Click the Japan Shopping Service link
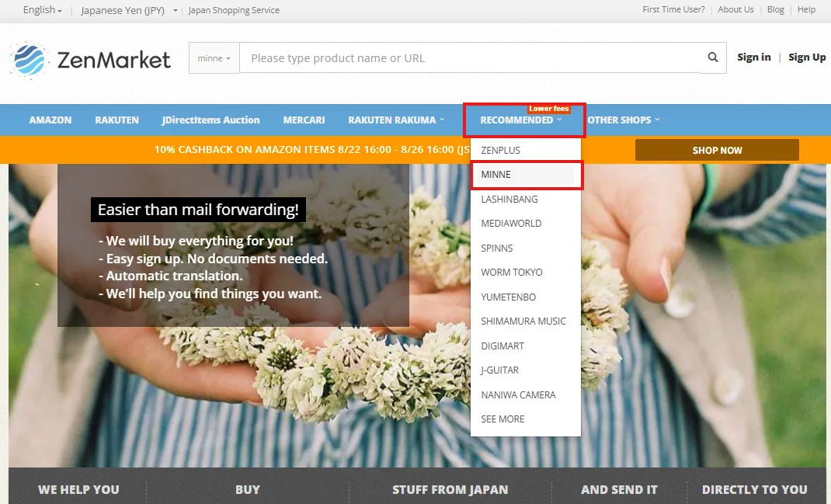The height and width of the screenshot is (504, 831). tap(234, 10)
